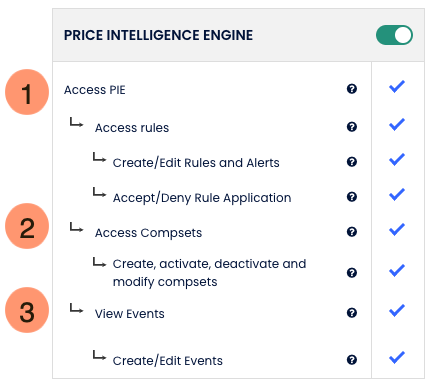Select the Access Compsets tree item
This screenshot has height=388, width=432.
point(148,233)
